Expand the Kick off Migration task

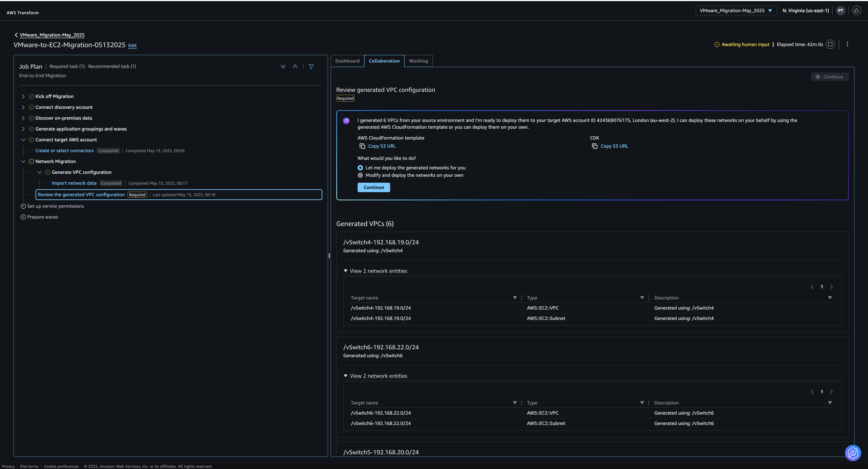[23, 96]
